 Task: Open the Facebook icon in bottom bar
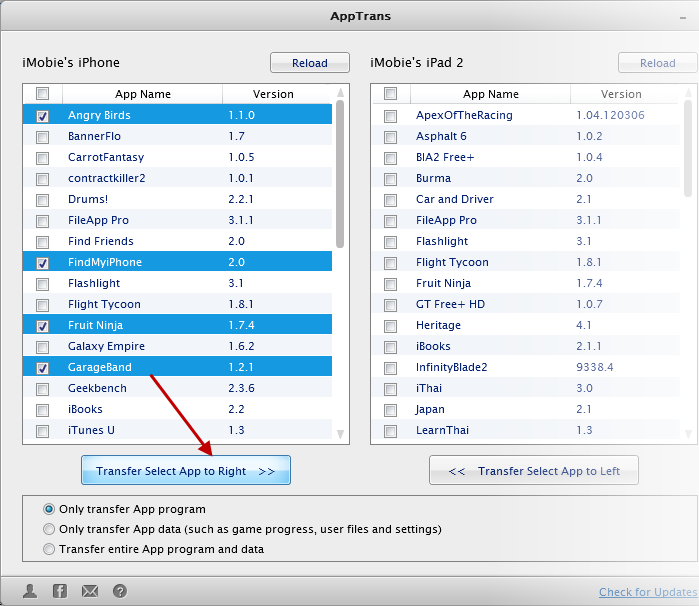60,591
